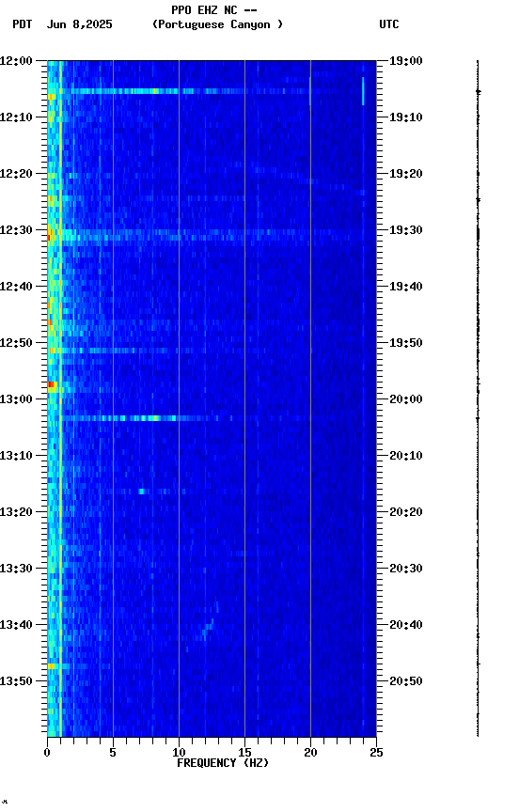Click the '20:50' UTC time label
Screen dimensions: 519x812
(406, 681)
